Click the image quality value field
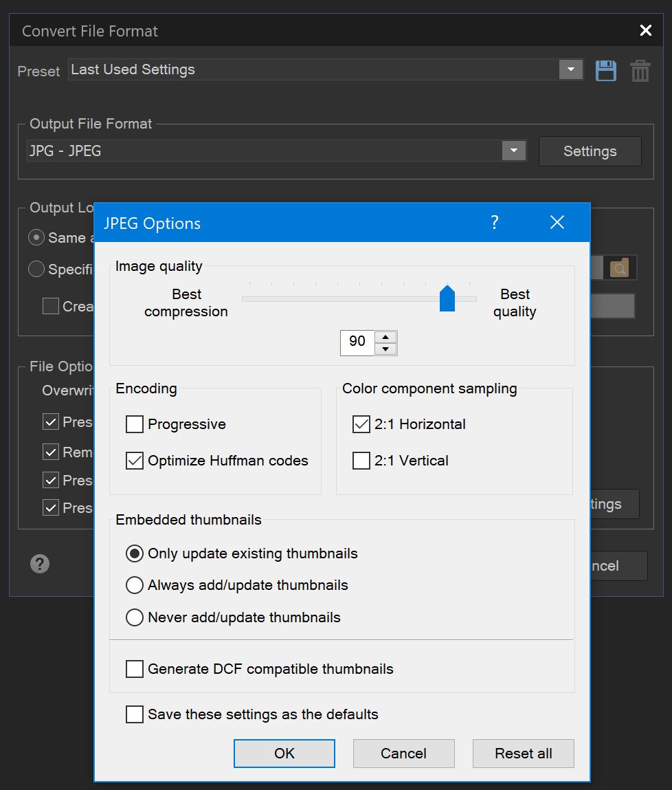The image size is (672, 790). (357, 342)
